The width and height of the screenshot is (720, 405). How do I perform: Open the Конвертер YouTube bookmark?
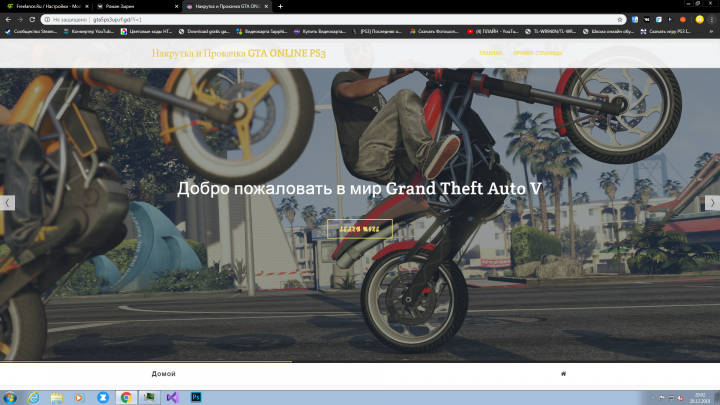click(x=89, y=32)
